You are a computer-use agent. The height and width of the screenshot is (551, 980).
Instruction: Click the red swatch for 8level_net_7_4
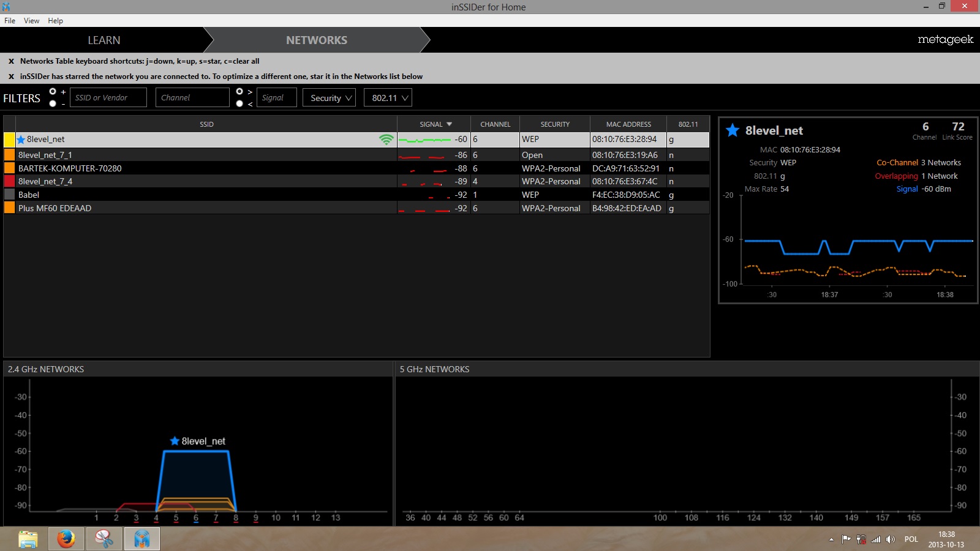pyautogui.click(x=9, y=181)
